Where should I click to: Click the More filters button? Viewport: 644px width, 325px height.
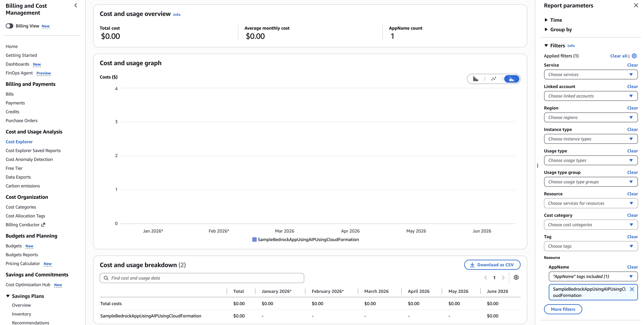[563, 309]
